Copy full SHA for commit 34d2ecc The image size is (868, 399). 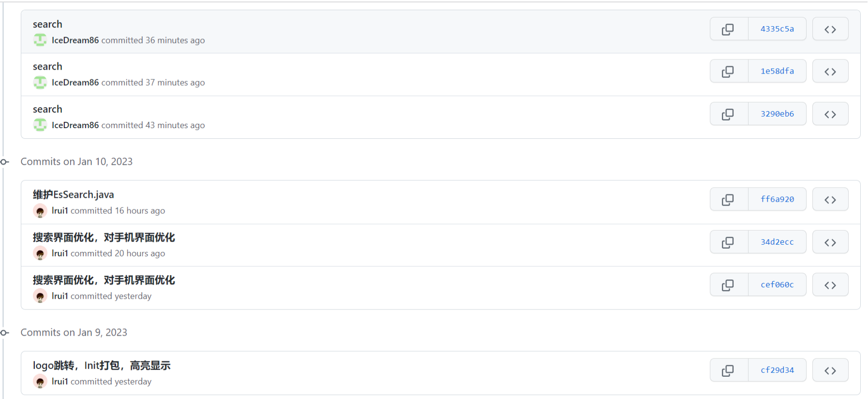[728, 242]
